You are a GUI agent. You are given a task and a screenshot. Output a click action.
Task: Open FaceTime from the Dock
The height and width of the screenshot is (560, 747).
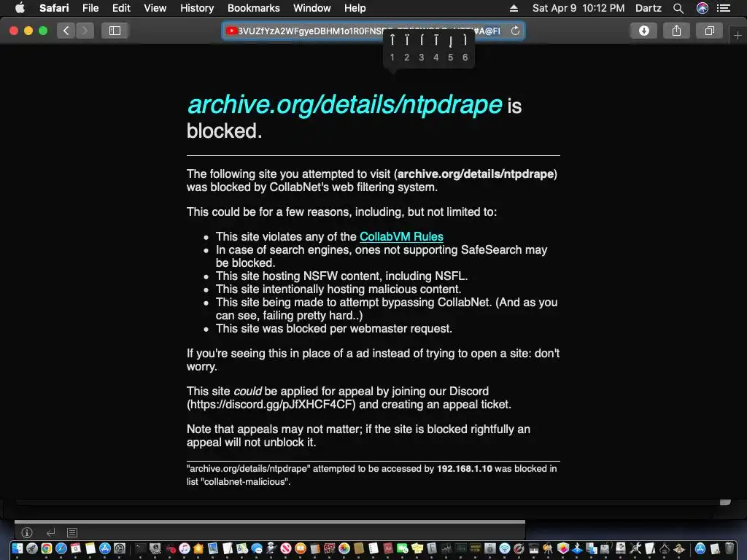(402, 548)
